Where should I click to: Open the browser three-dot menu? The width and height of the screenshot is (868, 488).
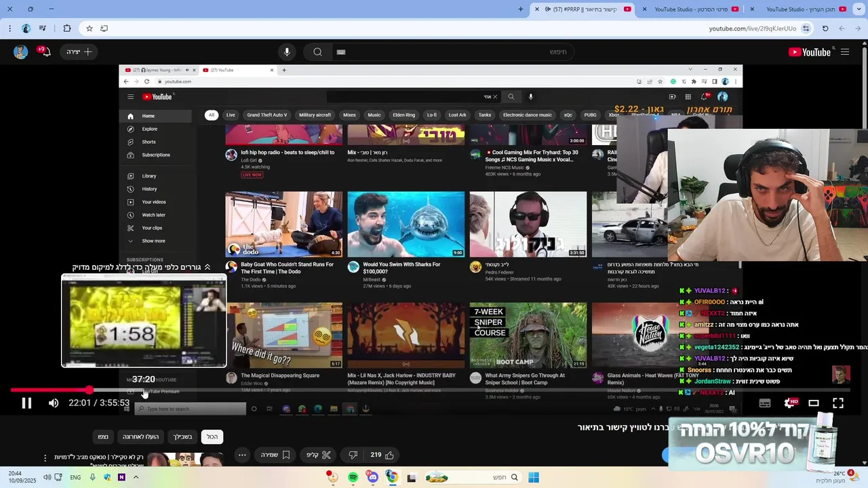point(9,28)
